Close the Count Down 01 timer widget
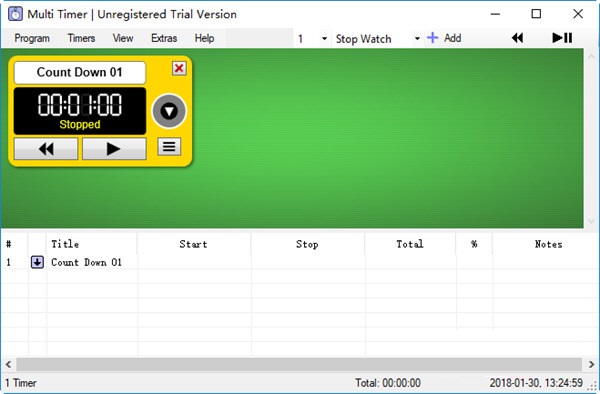Image resolution: width=600 pixels, height=394 pixels. (179, 68)
